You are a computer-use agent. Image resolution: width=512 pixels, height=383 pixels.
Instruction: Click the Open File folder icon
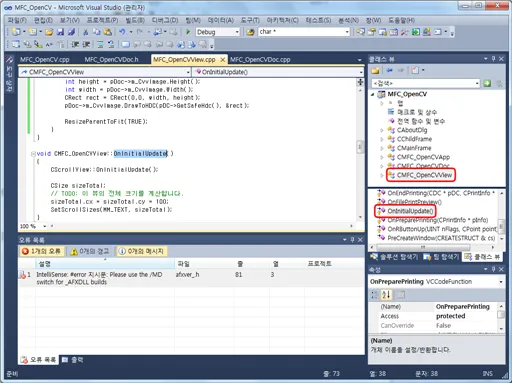coord(49,32)
